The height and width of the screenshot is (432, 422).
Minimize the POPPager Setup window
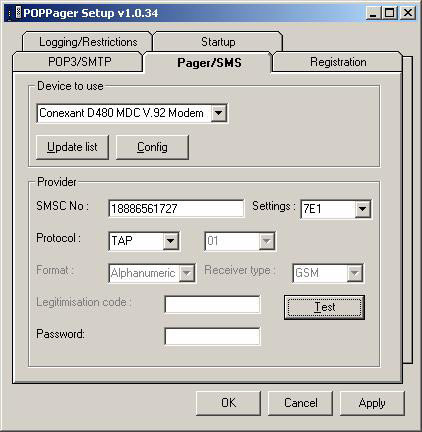pos(373,13)
